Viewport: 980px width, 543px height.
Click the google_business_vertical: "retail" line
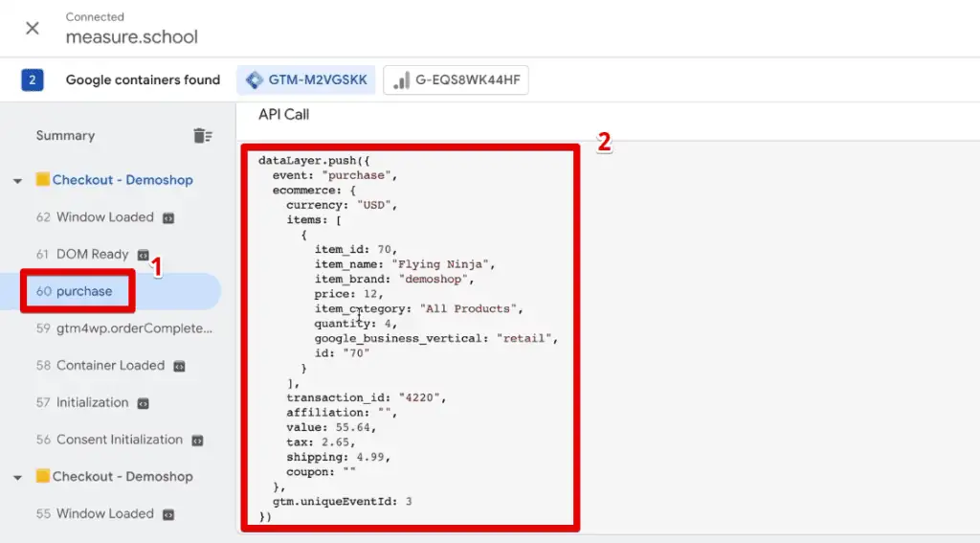pos(435,338)
